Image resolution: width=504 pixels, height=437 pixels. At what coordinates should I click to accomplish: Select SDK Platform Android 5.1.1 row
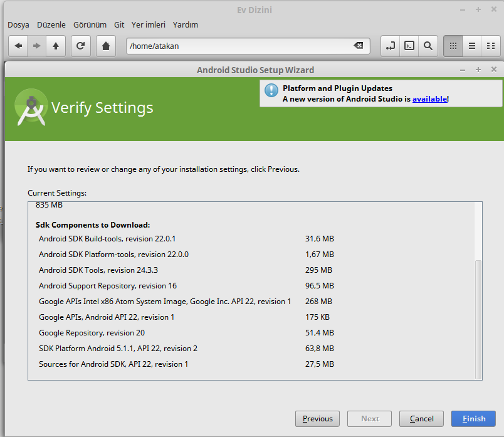click(186, 349)
